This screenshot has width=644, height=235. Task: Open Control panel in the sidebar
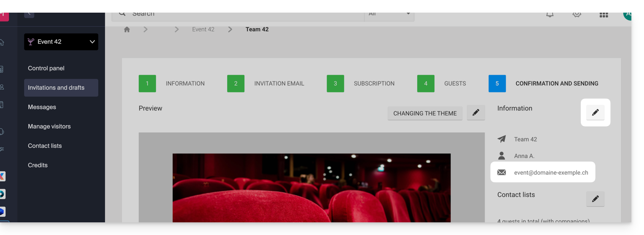(46, 68)
